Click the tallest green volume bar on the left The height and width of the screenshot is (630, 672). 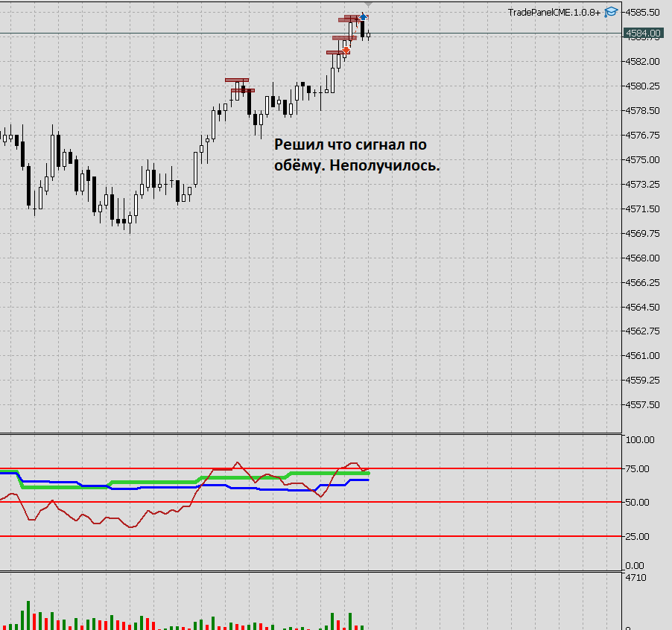click(x=28, y=615)
